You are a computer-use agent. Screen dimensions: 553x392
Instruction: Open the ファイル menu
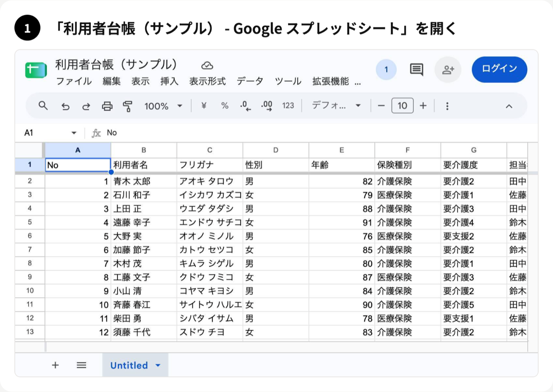[74, 82]
